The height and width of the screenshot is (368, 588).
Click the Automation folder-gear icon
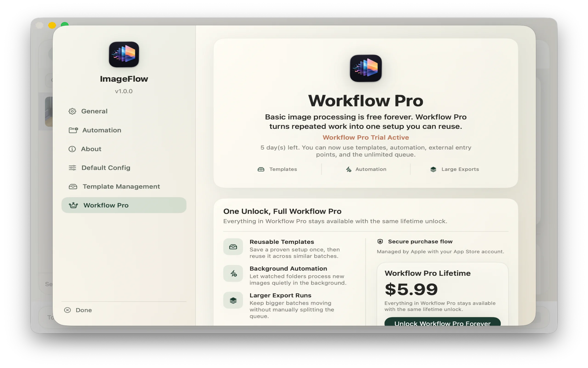tap(73, 130)
